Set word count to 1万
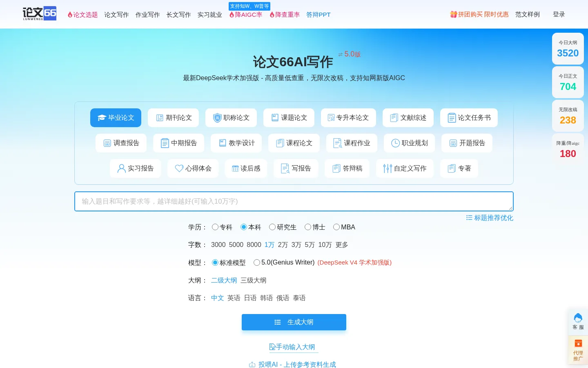 (269, 245)
